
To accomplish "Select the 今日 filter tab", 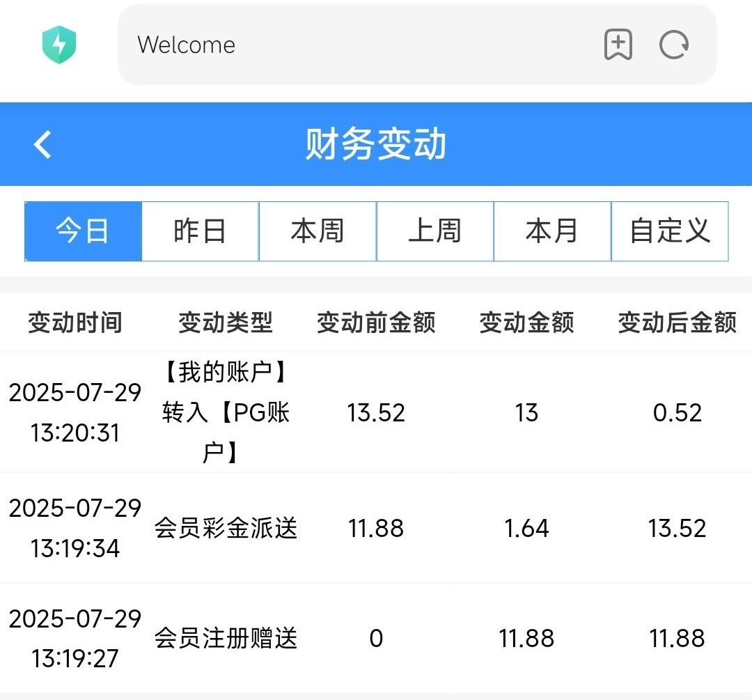I will (84, 231).
